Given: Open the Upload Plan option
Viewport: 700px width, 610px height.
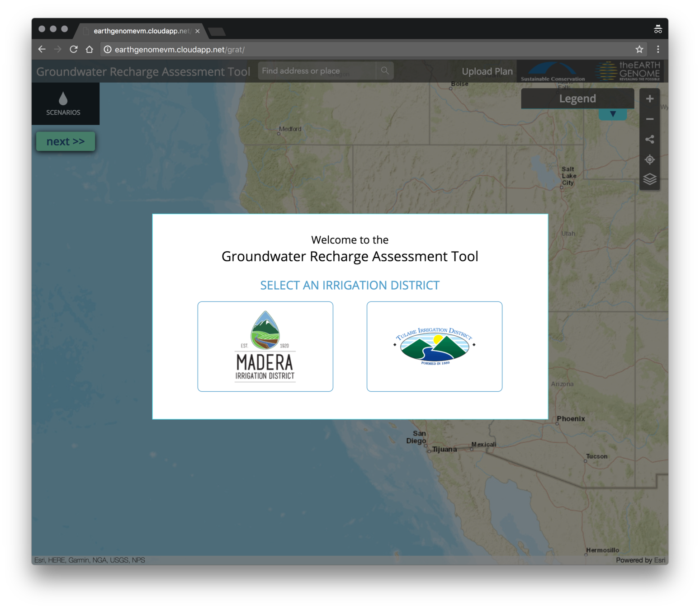Looking at the screenshot, I should (487, 71).
